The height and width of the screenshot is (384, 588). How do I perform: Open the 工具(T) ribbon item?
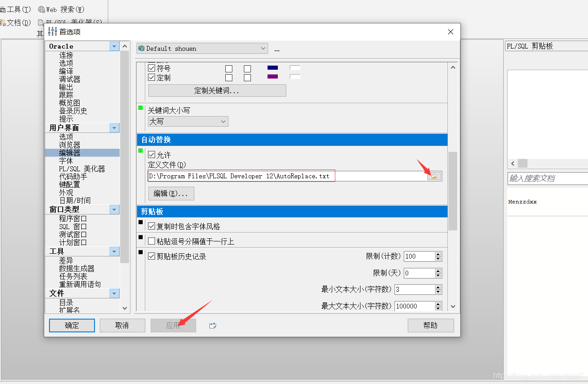point(15,9)
